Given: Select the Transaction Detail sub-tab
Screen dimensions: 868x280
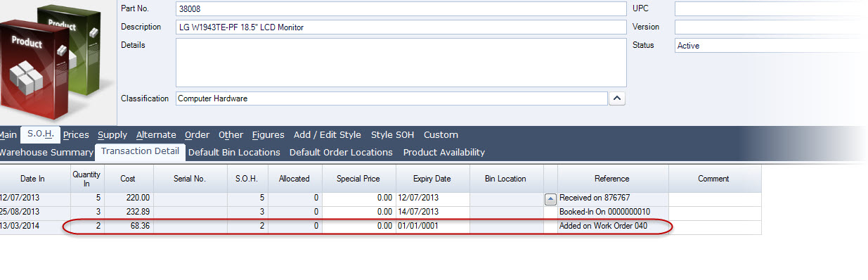Looking at the screenshot, I should (140, 151).
